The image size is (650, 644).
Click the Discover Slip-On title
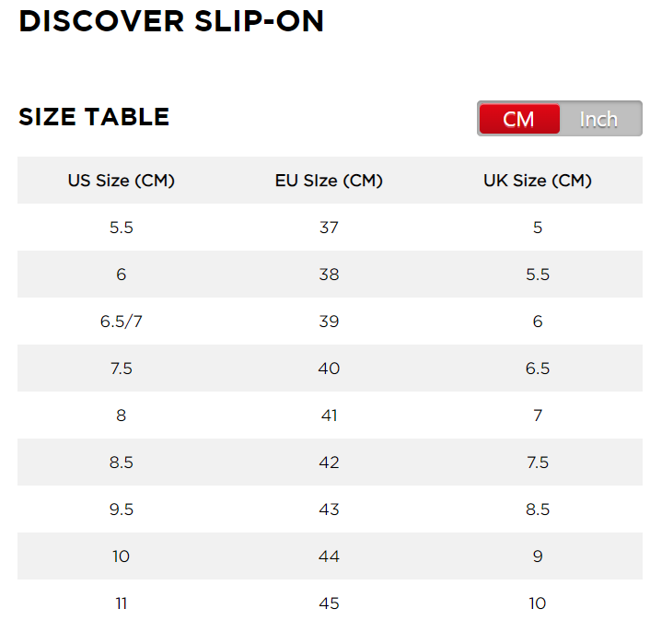[171, 21]
